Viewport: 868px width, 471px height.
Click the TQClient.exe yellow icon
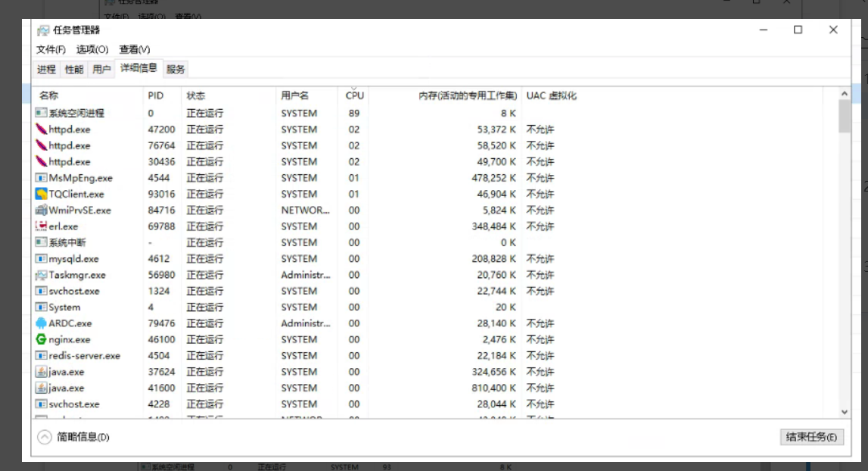[x=41, y=194]
